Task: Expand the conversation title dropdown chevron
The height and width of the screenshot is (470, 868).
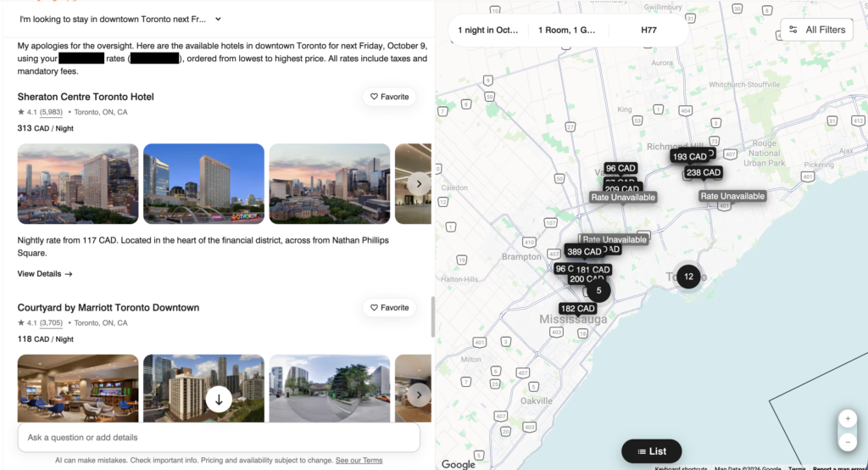Action: 218,19
